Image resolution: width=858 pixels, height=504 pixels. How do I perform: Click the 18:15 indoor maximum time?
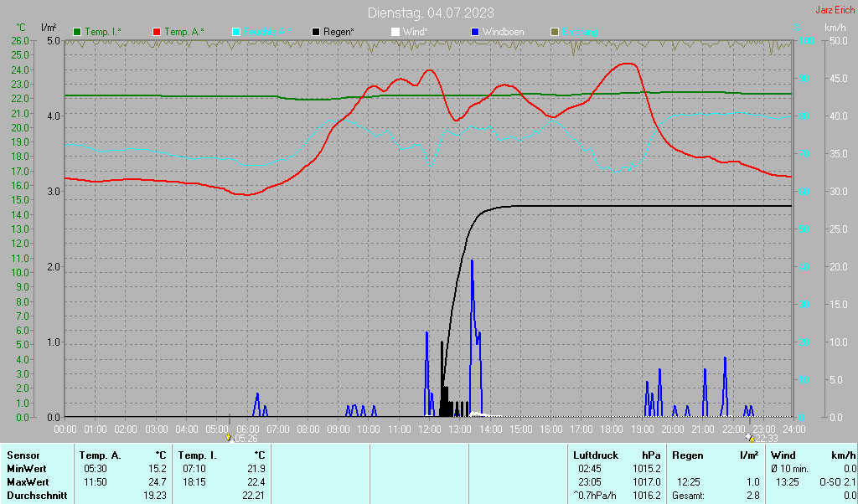[x=194, y=483]
